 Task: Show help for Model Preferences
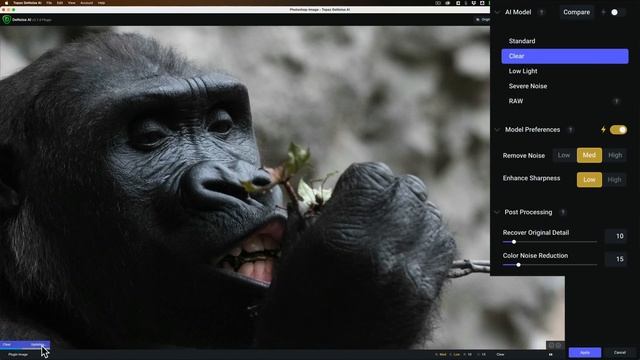tap(571, 130)
